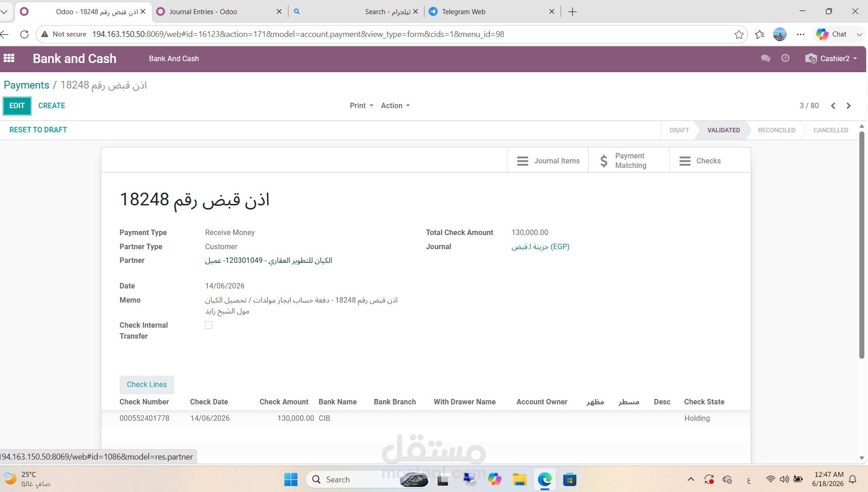Open Microsoft Store from the taskbar

(x=569, y=480)
